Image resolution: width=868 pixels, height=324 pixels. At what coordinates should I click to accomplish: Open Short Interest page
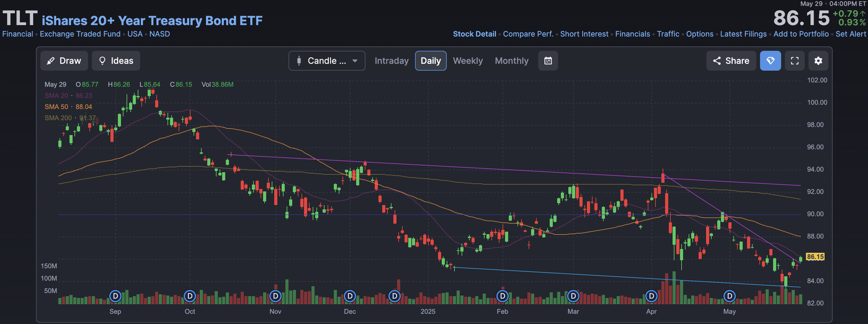point(584,34)
